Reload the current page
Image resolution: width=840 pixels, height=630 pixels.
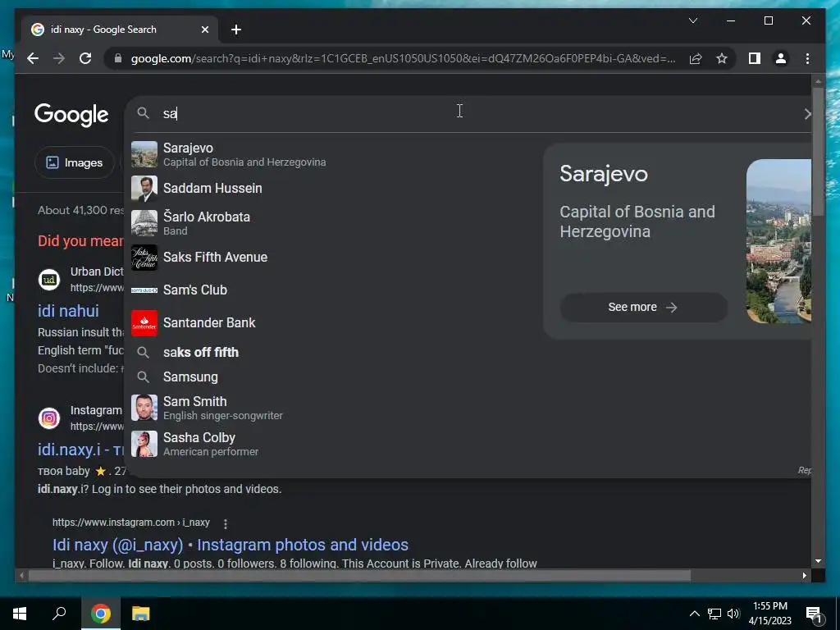pos(85,58)
